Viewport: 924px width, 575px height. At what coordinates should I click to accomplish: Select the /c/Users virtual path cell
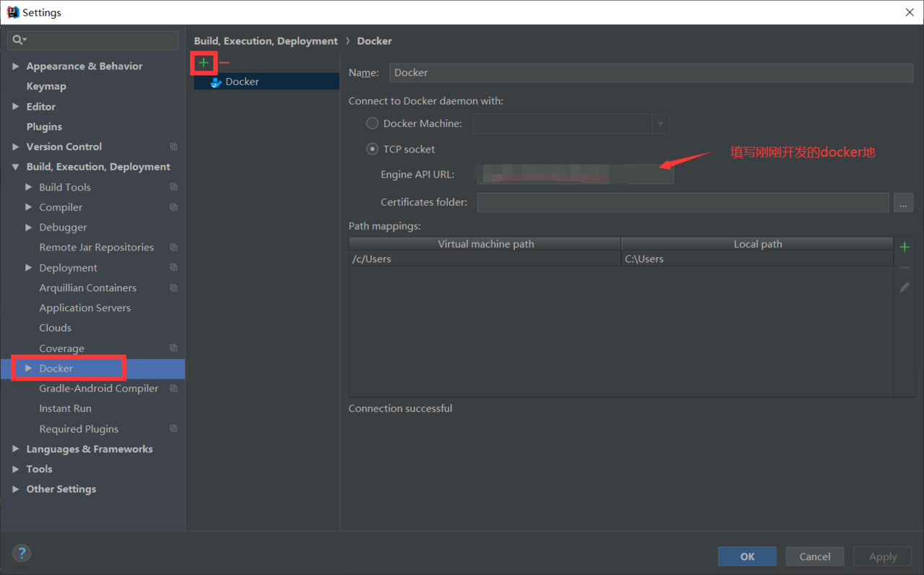coord(485,259)
